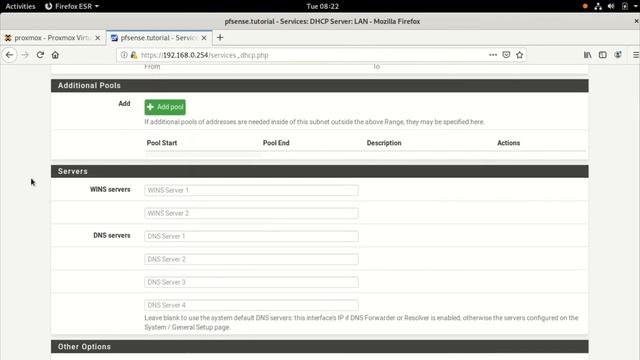Focus the WINS Server 1 field
The width and height of the screenshot is (640, 360).
tap(251, 190)
